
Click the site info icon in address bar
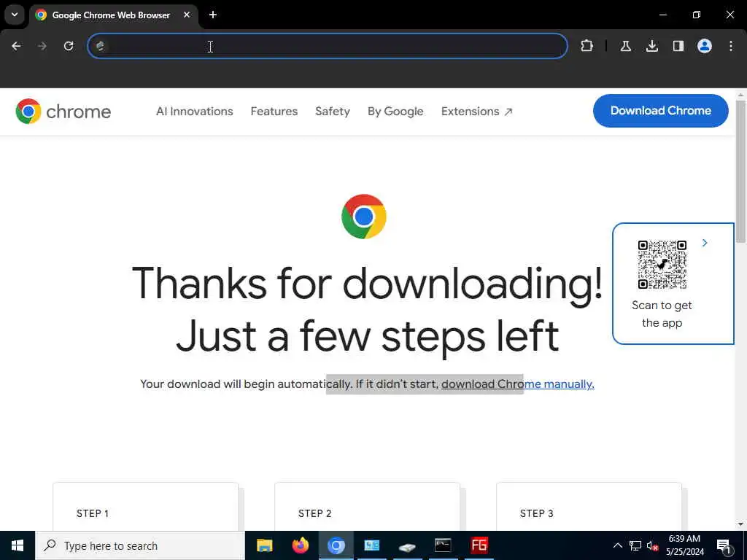click(100, 46)
